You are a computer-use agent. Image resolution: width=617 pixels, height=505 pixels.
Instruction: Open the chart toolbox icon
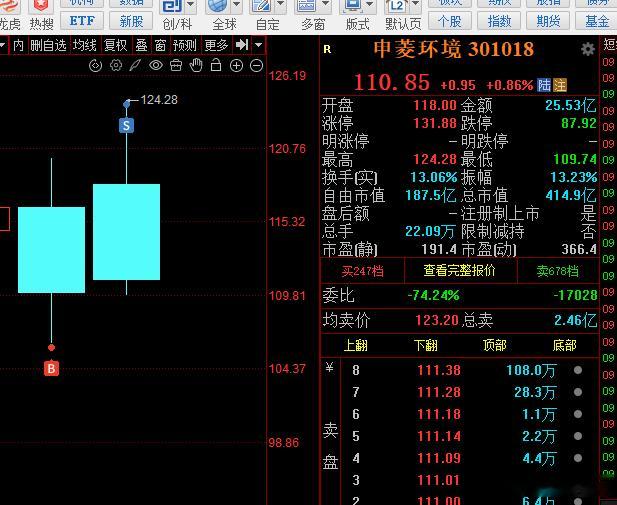point(176,65)
